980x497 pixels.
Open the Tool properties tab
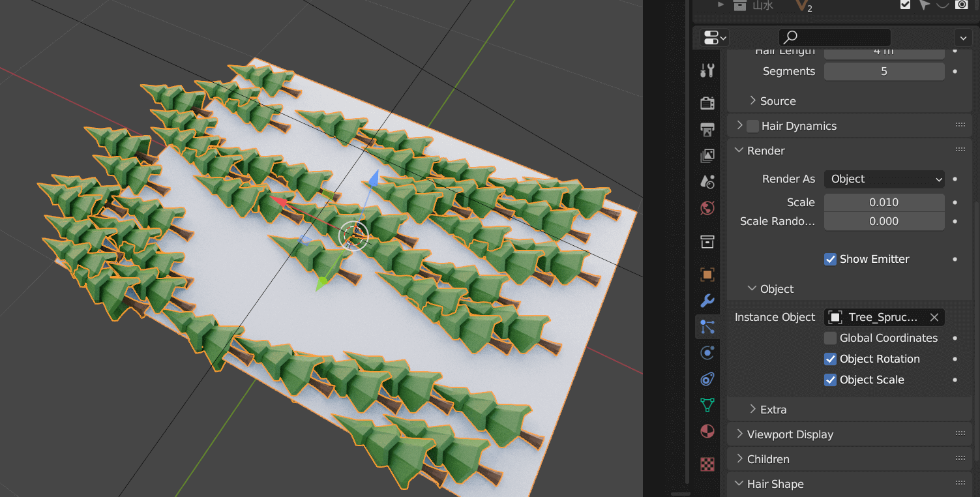pyautogui.click(x=707, y=70)
